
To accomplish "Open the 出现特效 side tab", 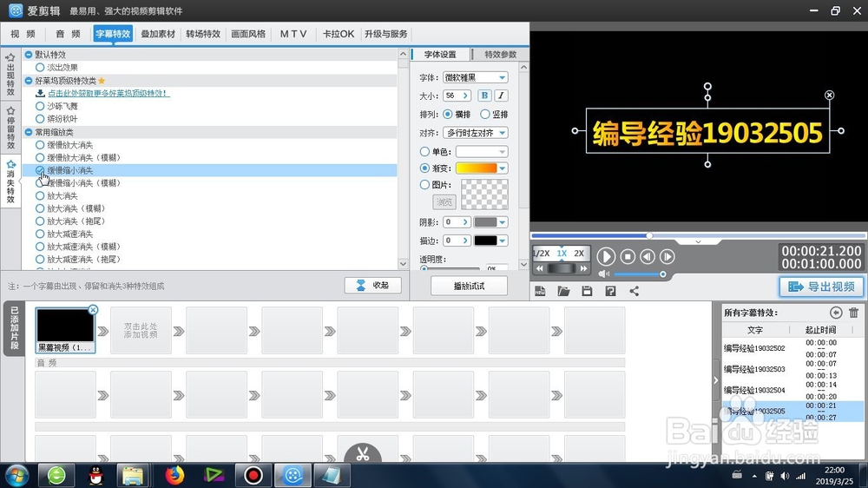I will 10,75.
